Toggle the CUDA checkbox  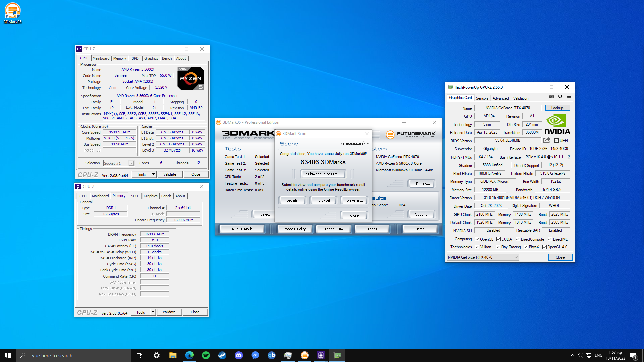tap(498, 239)
